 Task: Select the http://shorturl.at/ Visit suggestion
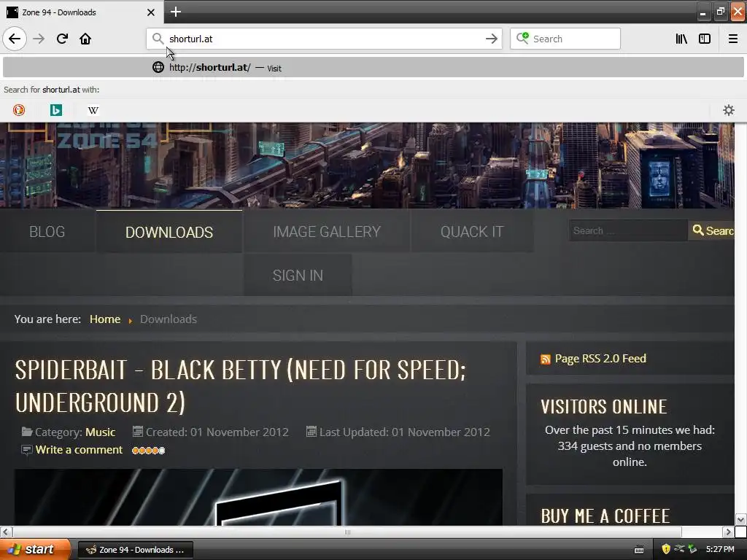373,67
